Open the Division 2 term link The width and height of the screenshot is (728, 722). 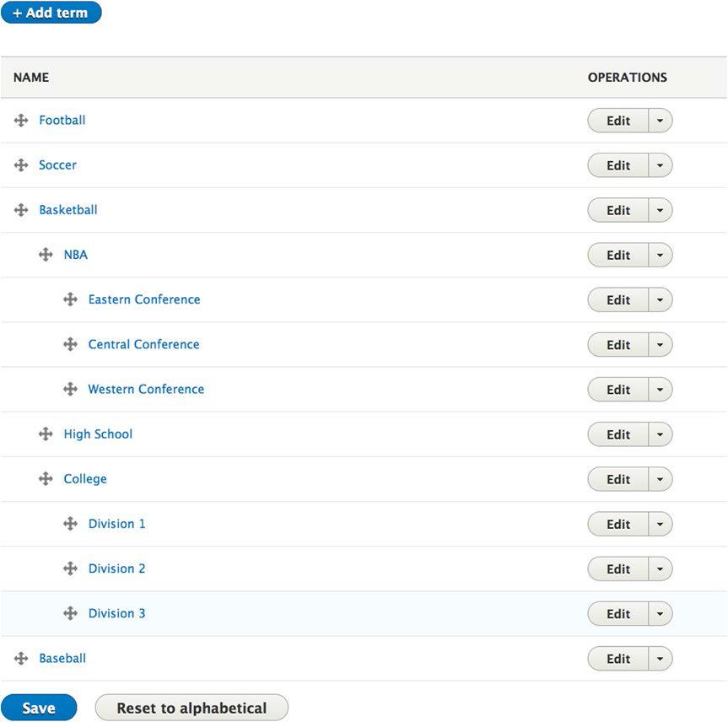click(x=116, y=568)
